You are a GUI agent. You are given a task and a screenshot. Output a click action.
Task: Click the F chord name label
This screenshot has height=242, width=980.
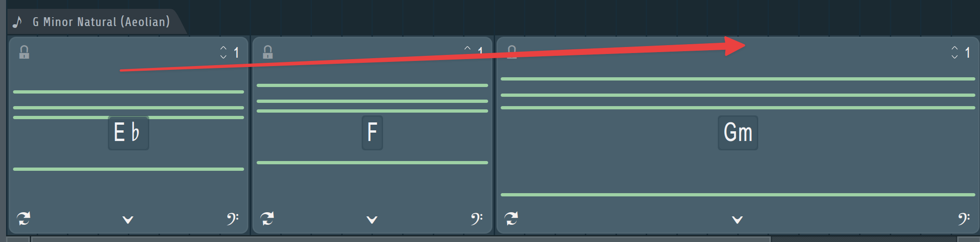pos(372,133)
